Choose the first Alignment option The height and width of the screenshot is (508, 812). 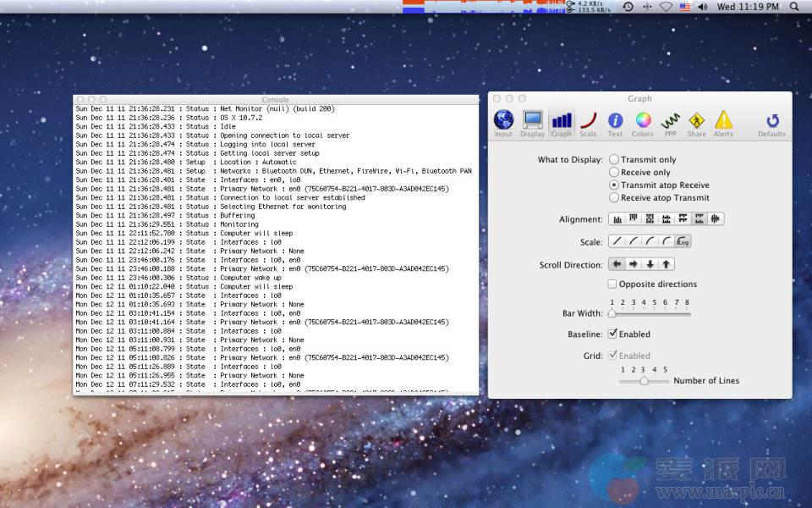click(617, 219)
